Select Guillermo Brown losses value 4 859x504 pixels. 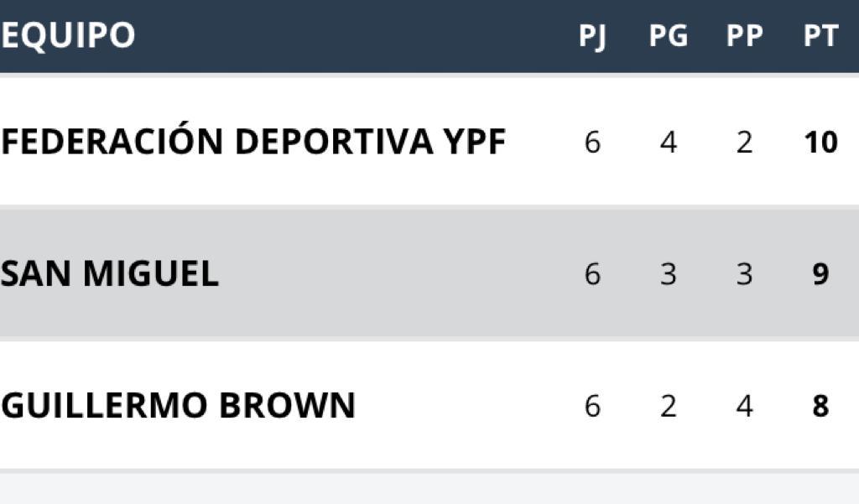(x=744, y=406)
